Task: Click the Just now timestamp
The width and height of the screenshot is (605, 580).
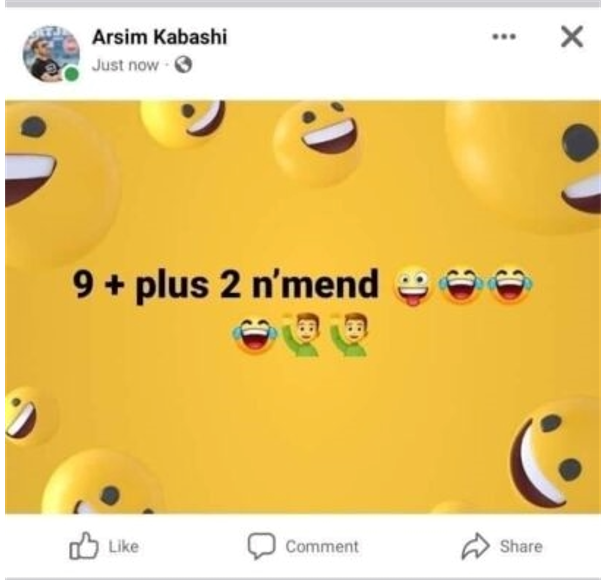Action: (125, 65)
